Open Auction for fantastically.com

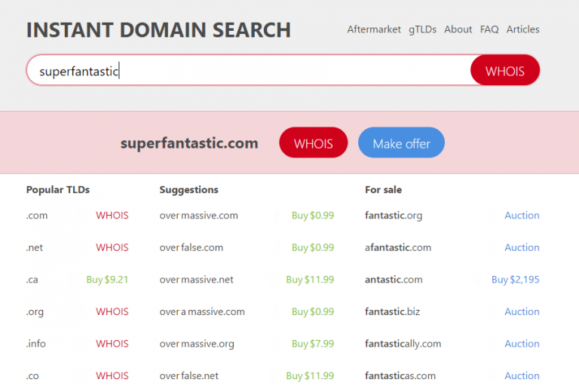pos(522,344)
